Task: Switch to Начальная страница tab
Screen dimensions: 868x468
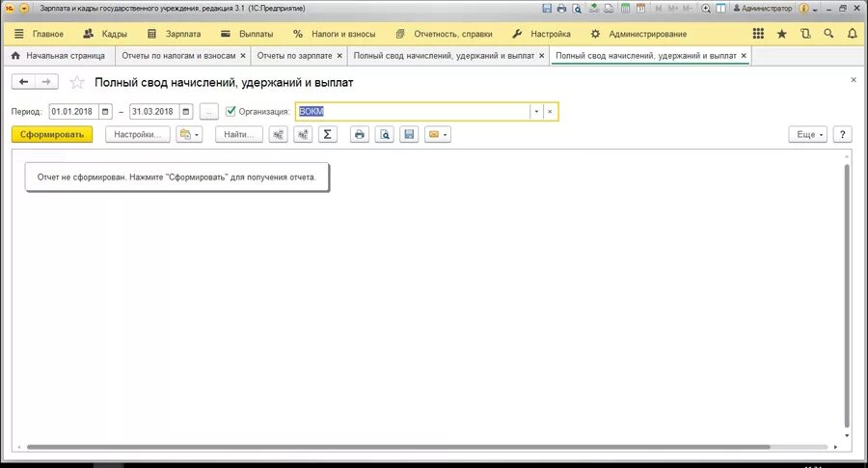Action: pos(58,55)
